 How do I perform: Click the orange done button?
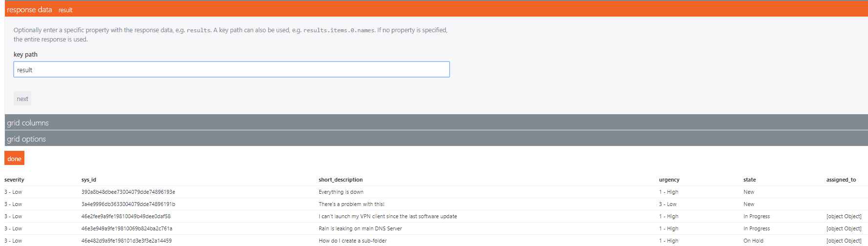pos(14,159)
